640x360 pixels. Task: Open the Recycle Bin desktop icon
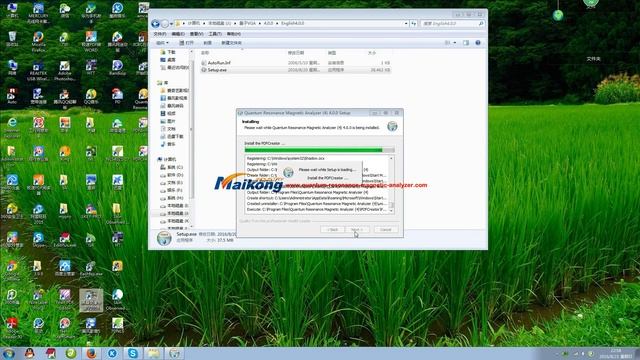(12, 39)
